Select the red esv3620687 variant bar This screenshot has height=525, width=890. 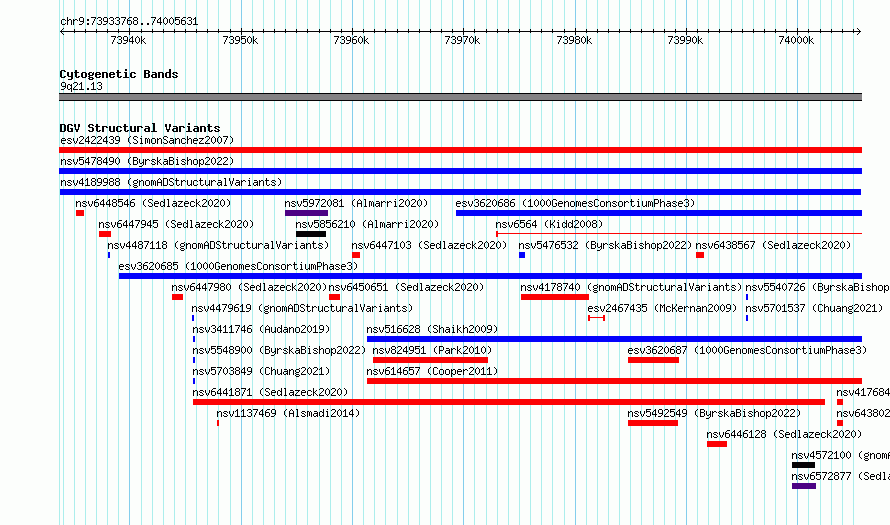(x=653, y=360)
